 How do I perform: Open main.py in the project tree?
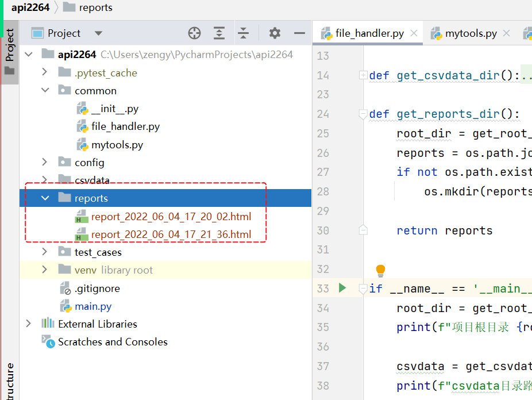pos(93,306)
